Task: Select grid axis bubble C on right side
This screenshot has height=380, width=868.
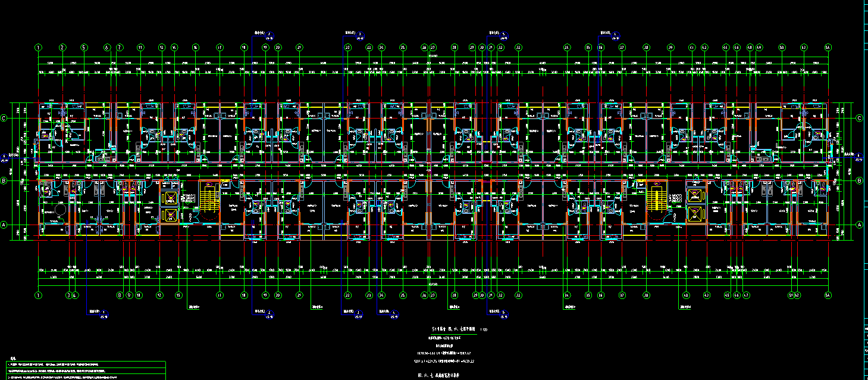Action: point(858,118)
